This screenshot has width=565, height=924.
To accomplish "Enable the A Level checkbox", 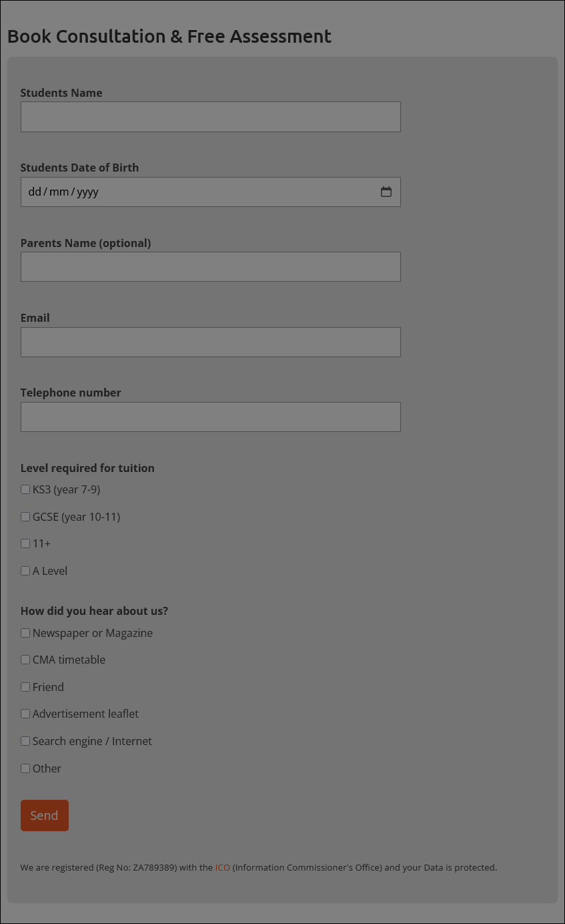I will point(25,571).
